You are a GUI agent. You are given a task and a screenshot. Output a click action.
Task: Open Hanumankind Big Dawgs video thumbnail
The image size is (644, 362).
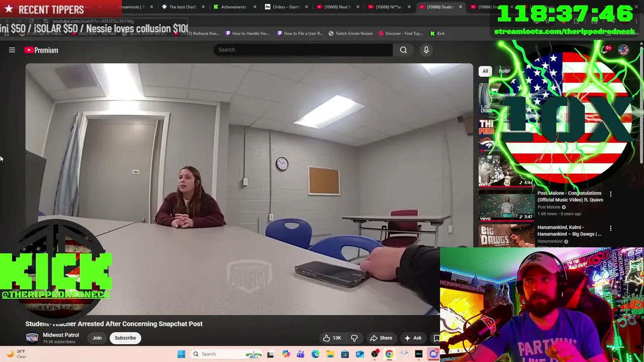[506, 235]
